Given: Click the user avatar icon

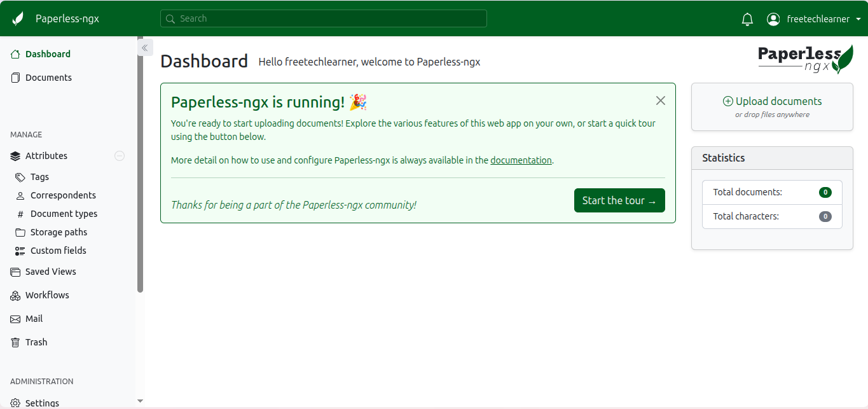Looking at the screenshot, I should [x=773, y=19].
